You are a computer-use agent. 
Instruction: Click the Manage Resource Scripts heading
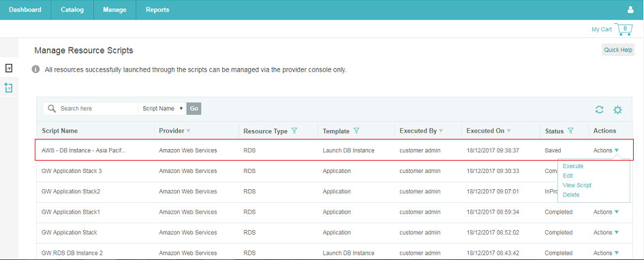tap(84, 50)
